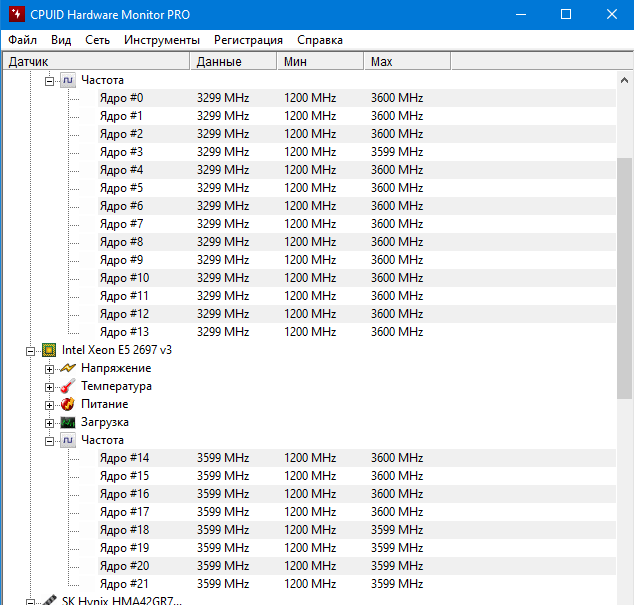Viewport: 634px width, 605px height.
Task: Click the Intel Xeon E5 2697 v3 chip icon
Action: pyautogui.click(x=49, y=350)
